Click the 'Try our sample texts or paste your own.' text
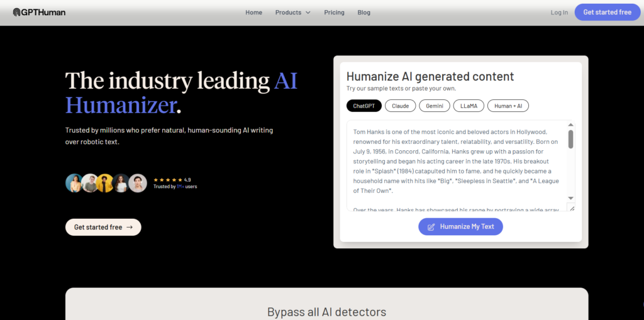This screenshot has height=320, width=644. (401, 88)
